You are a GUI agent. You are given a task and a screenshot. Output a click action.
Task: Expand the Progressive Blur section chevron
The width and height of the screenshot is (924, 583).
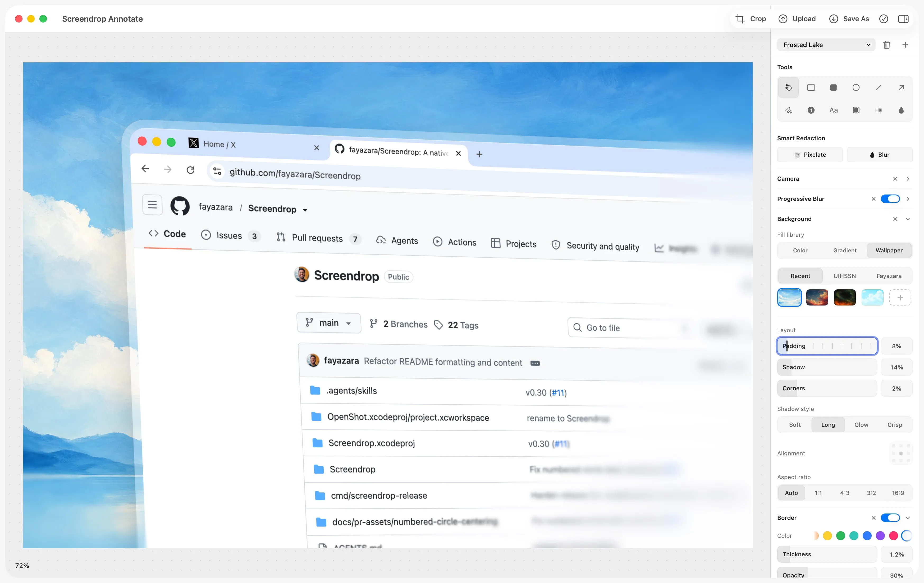908,199
